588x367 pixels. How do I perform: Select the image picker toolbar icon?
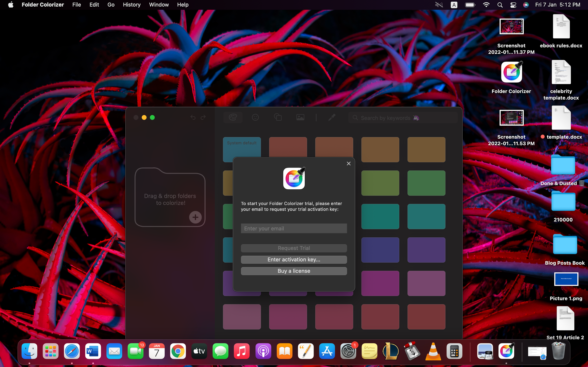[300, 117]
